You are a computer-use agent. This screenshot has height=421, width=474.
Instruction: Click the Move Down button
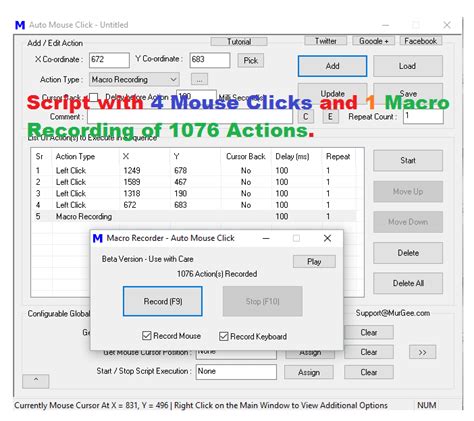pos(408,222)
